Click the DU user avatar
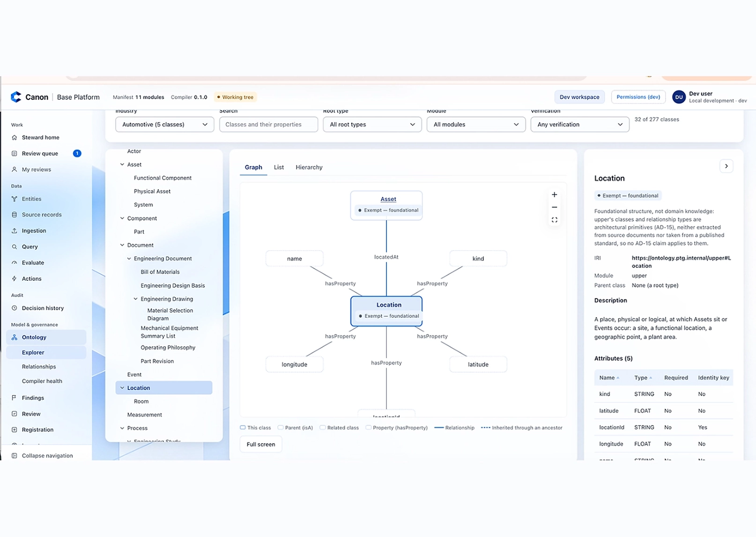The image size is (756, 537). 679,97
